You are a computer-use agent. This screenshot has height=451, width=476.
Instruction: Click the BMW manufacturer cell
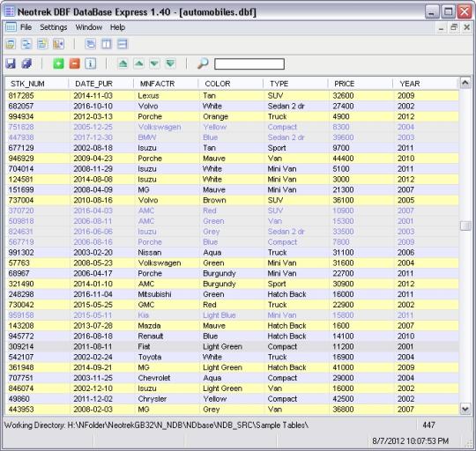147,137
